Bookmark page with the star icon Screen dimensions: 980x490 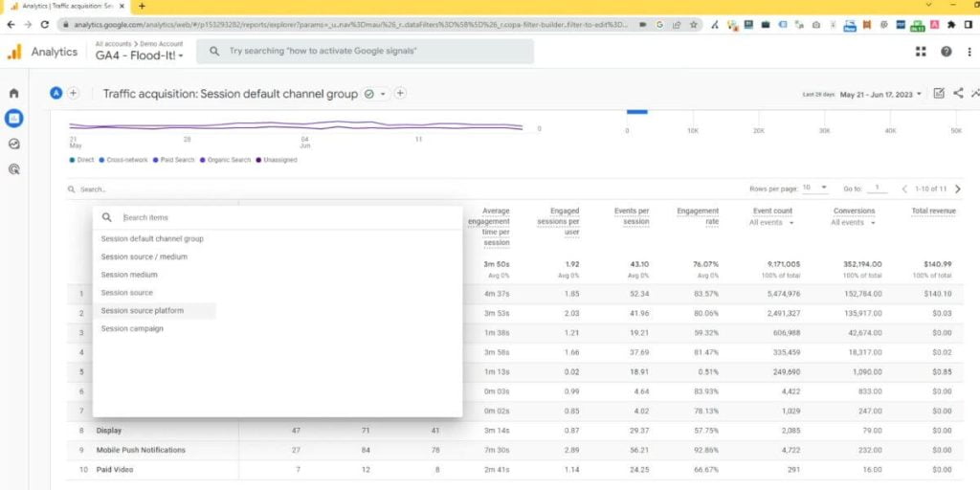(692, 24)
